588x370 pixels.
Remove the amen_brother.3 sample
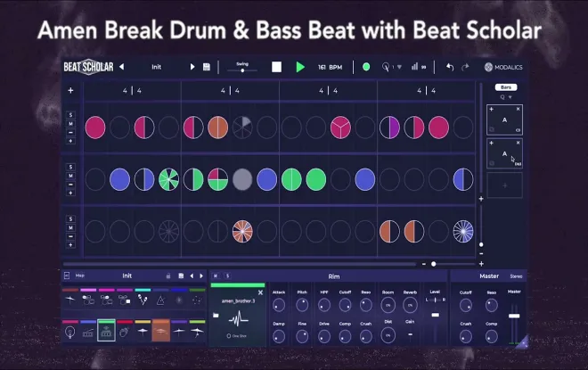[x=260, y=292]
